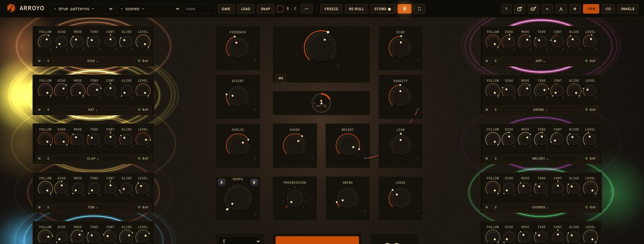Viewport: 644px width, 244px height.
Task: Mute the KICK track
Action: (x=39, y=61)
